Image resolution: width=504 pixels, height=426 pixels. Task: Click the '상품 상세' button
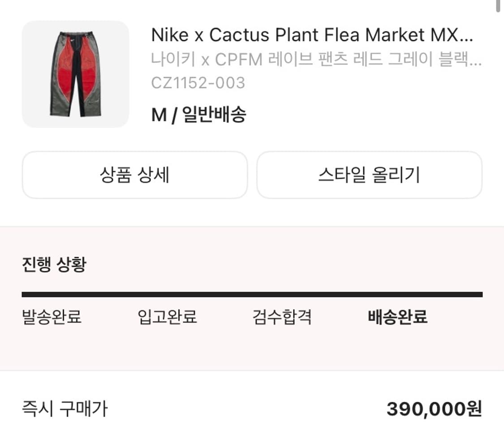tap(134, 175)
